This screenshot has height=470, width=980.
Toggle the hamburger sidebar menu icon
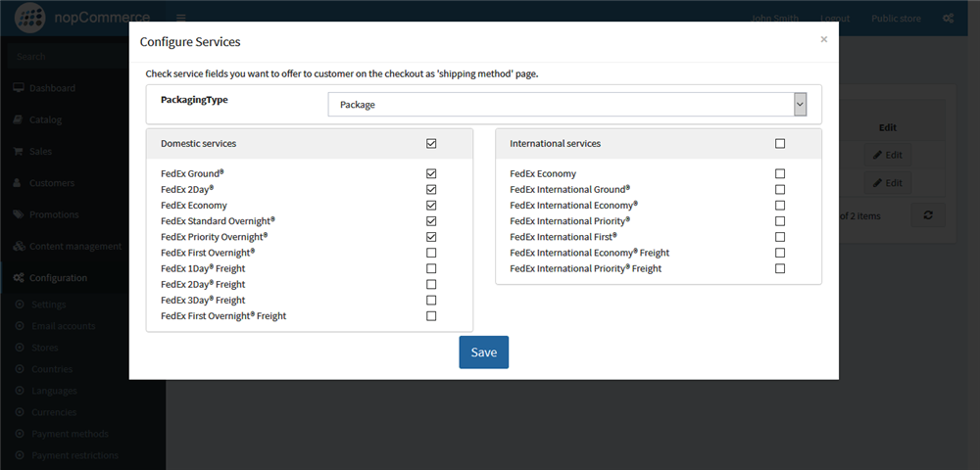pos(180,18)
